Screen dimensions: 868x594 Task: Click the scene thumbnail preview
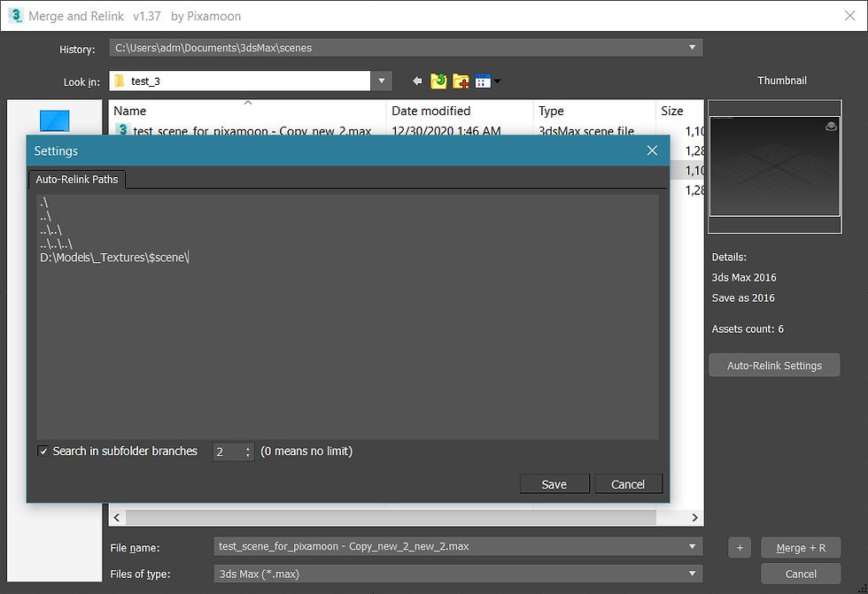(x=774, y=166)
